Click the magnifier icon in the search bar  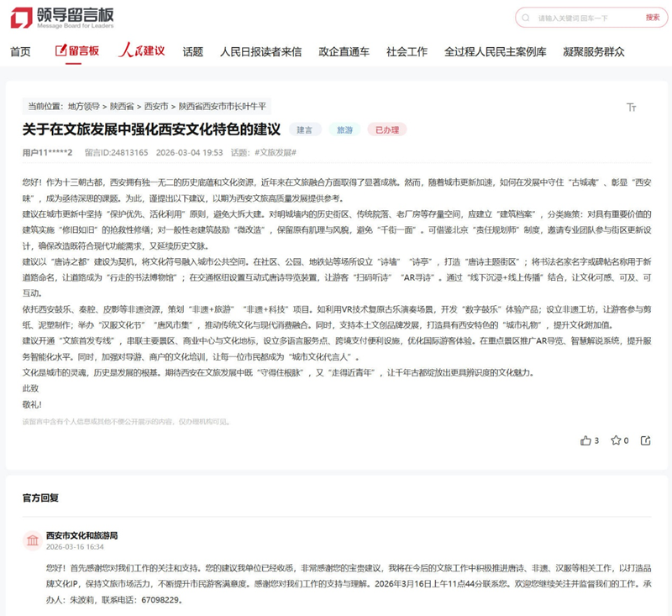[x=523, y=16]
